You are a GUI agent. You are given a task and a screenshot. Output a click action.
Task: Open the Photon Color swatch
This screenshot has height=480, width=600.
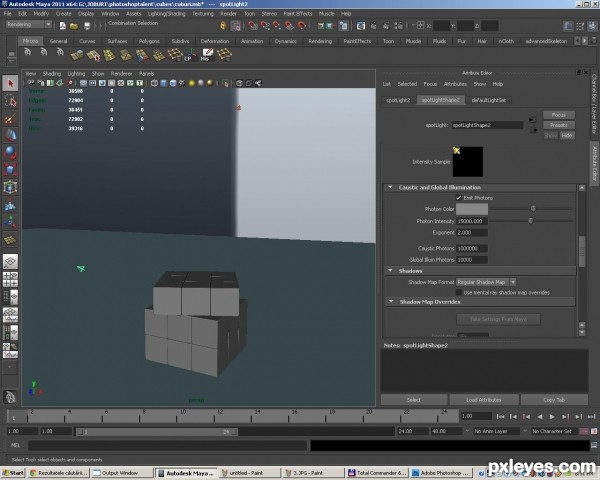point(472,209)
